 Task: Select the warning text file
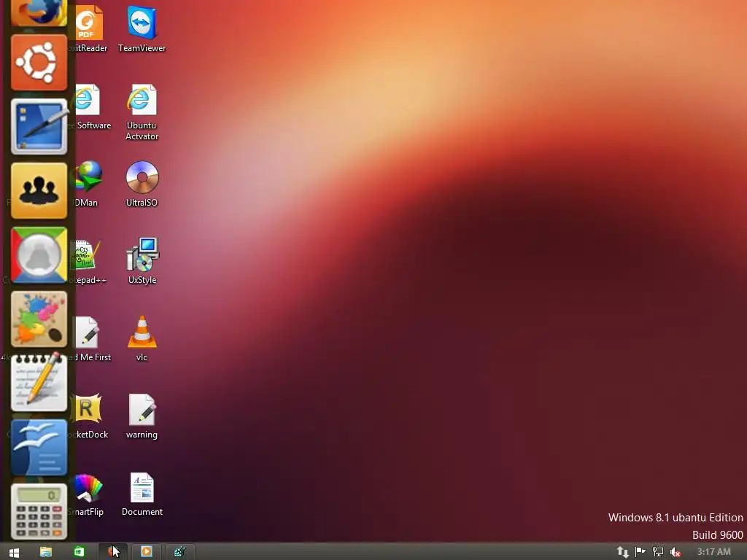pos(142,416)
